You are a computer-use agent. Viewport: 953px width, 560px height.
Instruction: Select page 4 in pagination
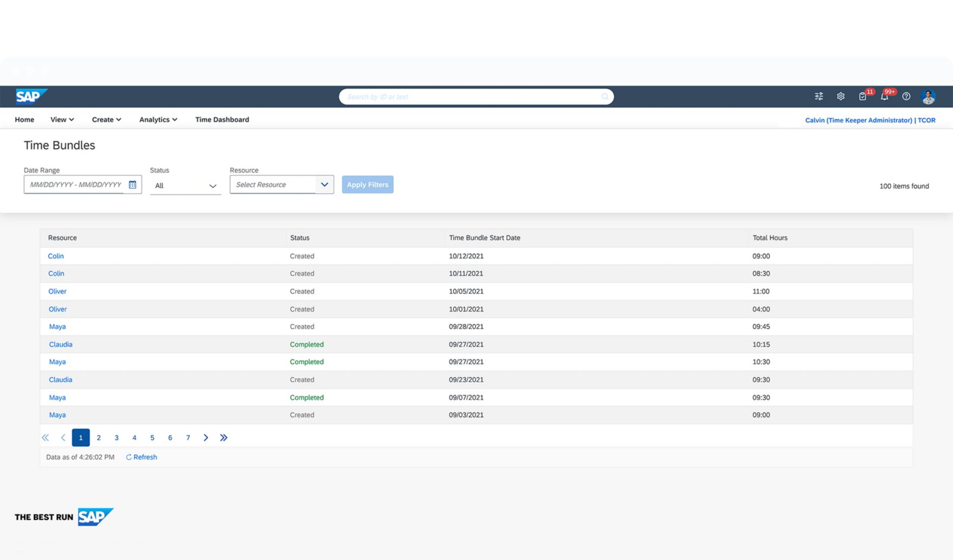click(134, 437)
